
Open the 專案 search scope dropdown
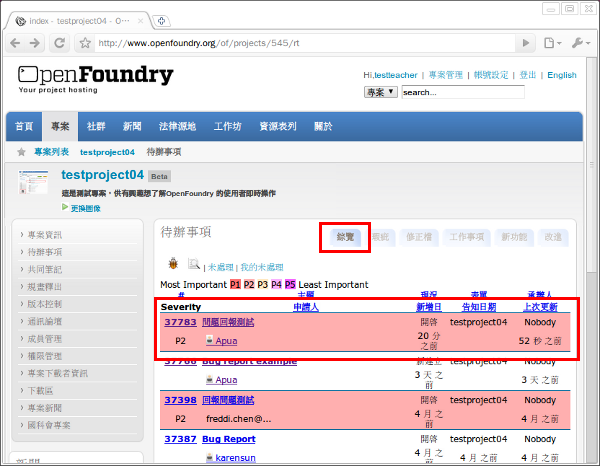[380, 92]
